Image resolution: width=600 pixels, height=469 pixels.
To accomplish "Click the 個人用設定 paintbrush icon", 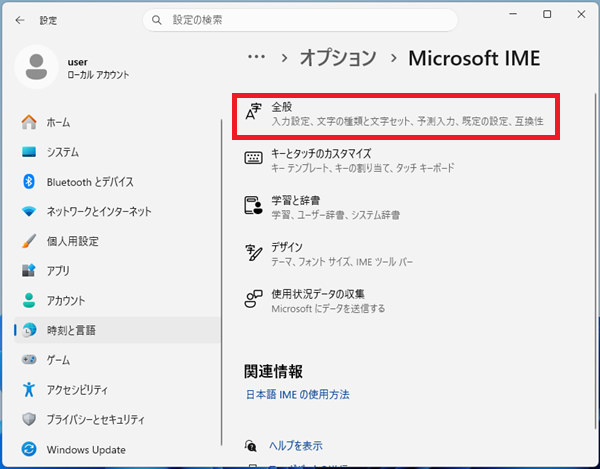I will click(29, 241).
